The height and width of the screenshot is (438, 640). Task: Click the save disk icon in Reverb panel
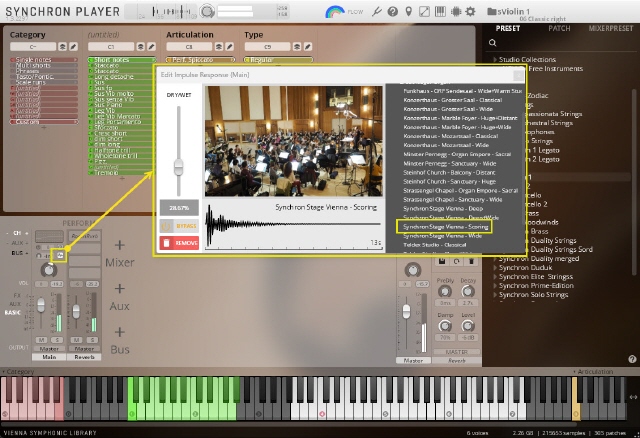point(442,261)
